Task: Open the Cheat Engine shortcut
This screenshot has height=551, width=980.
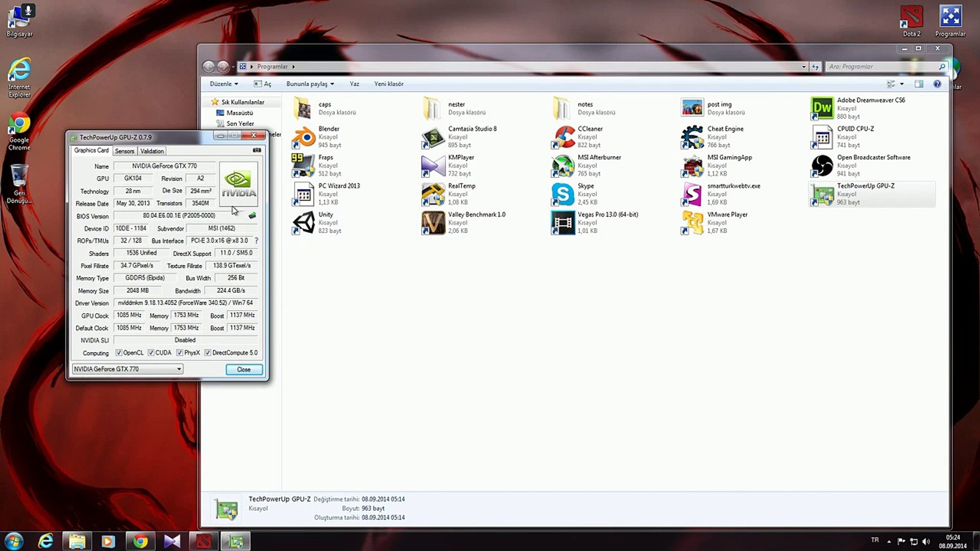Action: (692, 137)
